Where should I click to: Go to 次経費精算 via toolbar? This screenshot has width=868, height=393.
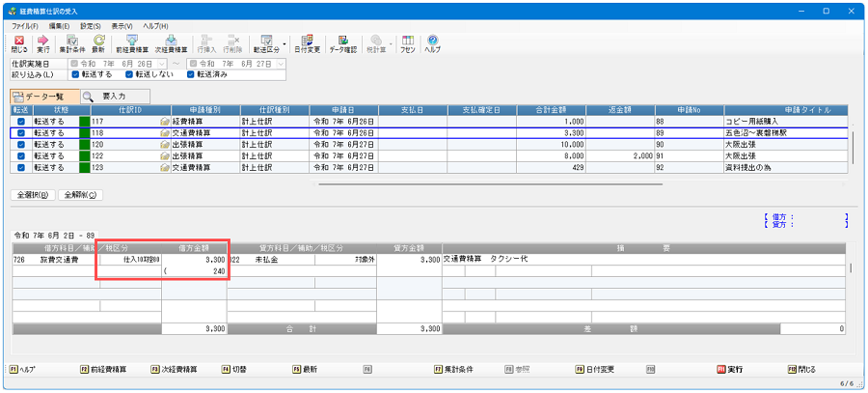click(171, 43)
